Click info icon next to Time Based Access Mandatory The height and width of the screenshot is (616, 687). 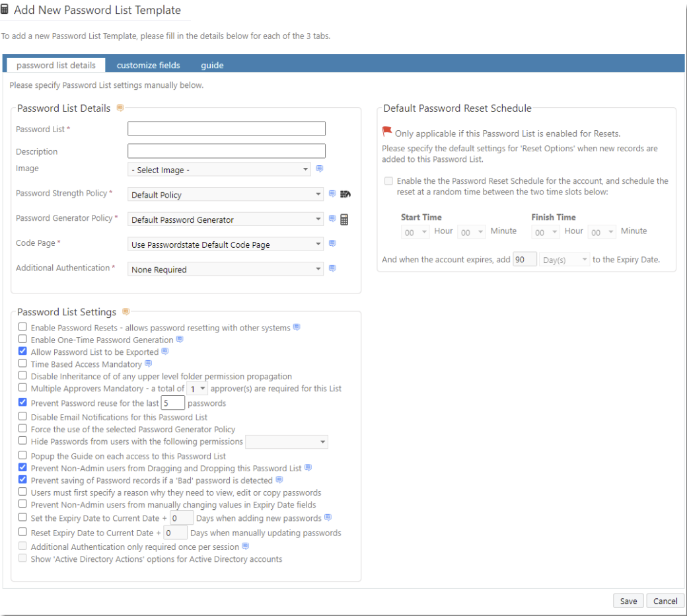[x=148, y=364]
